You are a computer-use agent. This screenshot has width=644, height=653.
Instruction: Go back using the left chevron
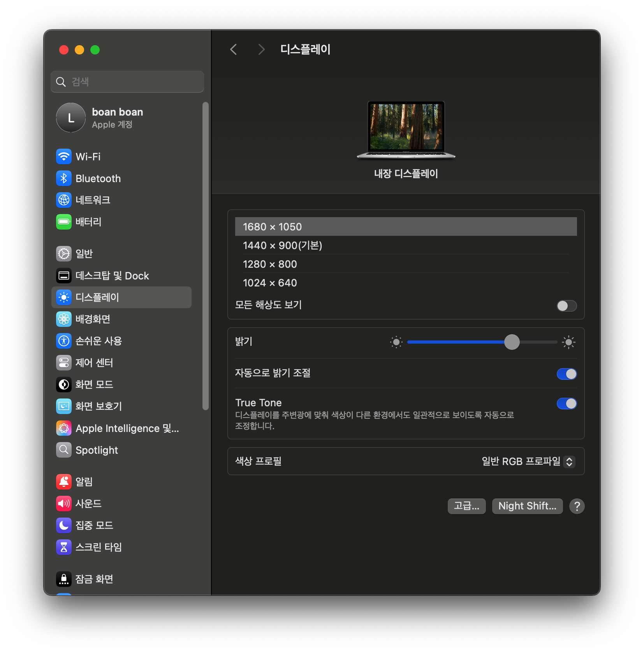coord(234,49)
